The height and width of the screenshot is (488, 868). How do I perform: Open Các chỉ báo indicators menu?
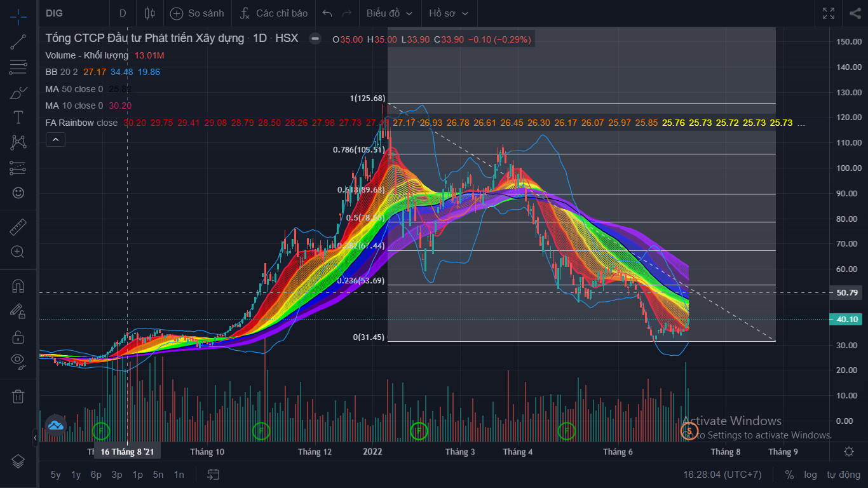pyautogui.click(x=274, y=13)
